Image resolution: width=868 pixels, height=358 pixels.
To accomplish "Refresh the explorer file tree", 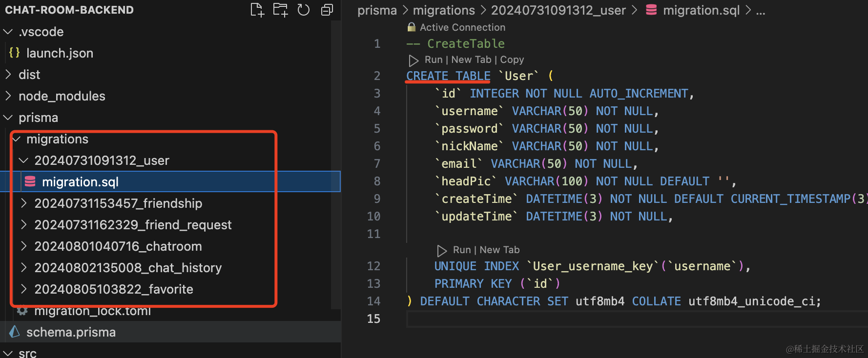I will coord(304,10).
